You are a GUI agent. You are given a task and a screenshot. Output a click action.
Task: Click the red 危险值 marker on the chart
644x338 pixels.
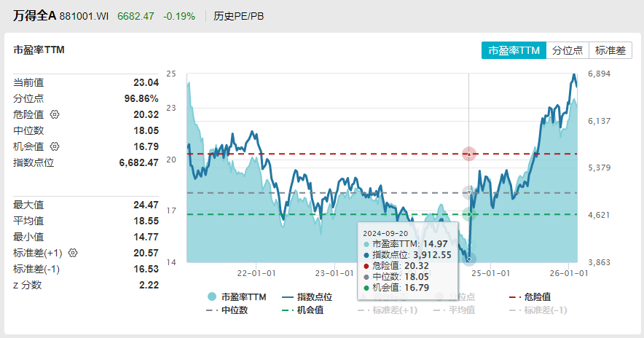(x=469, y=154)
